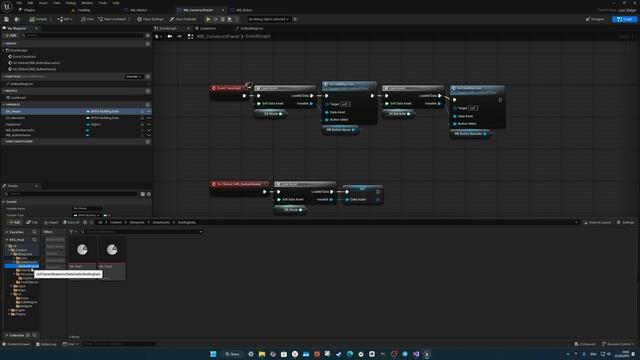Click the Stop simulation button
This screenshot has width=640, height=360.
coord(222,19)
